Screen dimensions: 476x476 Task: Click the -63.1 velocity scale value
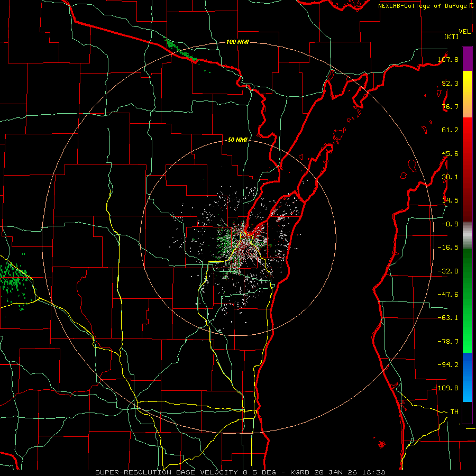click(x=448, y=318)
